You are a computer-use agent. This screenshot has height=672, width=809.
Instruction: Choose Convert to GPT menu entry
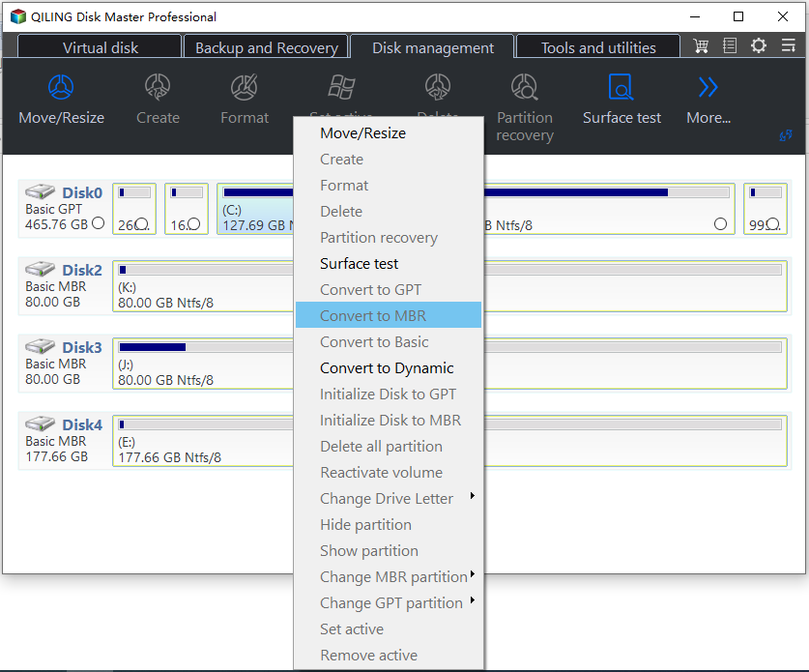coord(389,289)
